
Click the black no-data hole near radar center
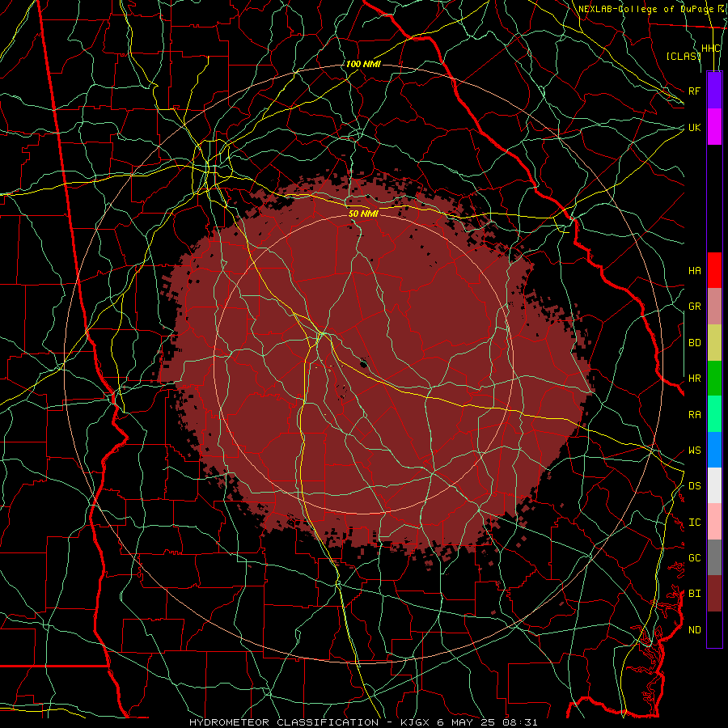(x=363, y=363)
